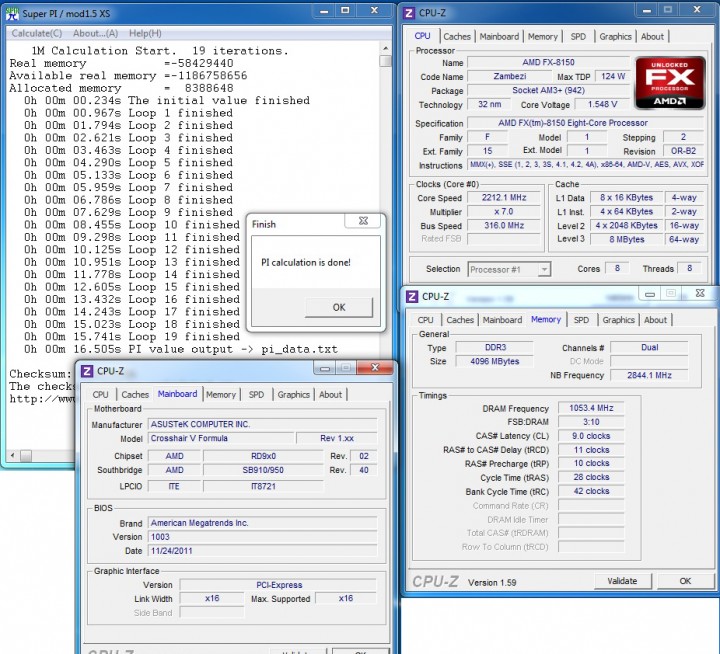Click the Multiplier x 7.0 value
The width and height of the screenshot is (720, 654).
(x=504, y=212)
